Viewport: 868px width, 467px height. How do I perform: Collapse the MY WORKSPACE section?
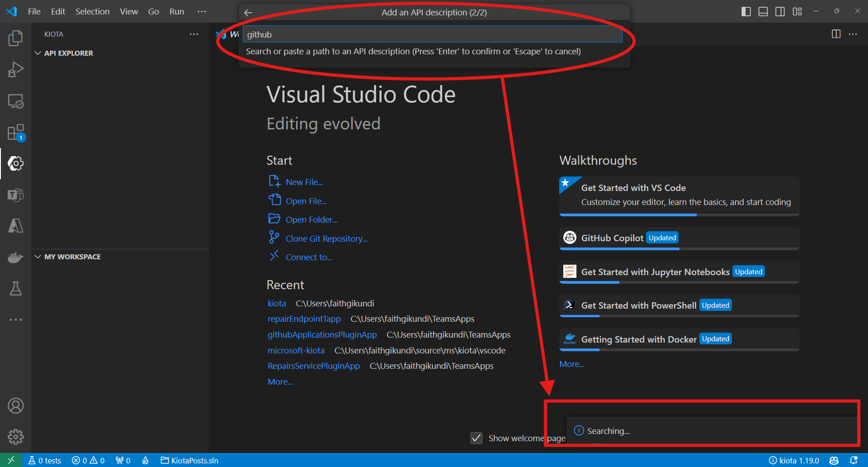point(68,257)
